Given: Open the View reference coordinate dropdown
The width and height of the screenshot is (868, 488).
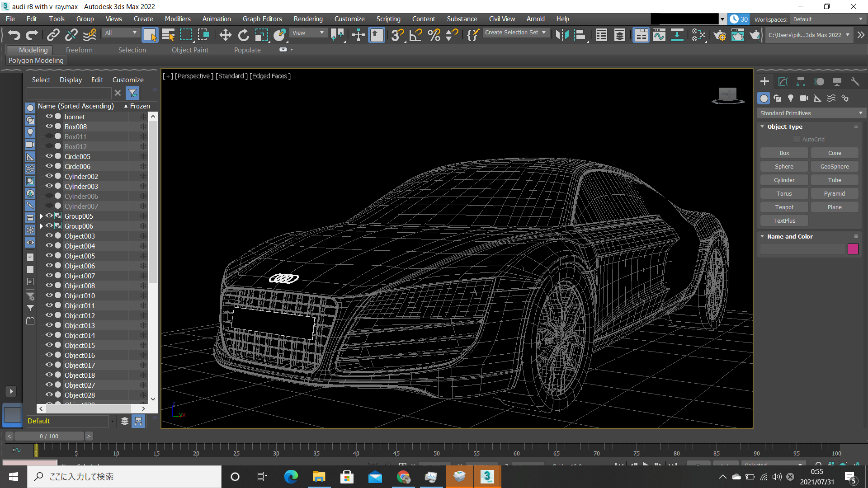Looking at the screenshot, I should 308,33.
